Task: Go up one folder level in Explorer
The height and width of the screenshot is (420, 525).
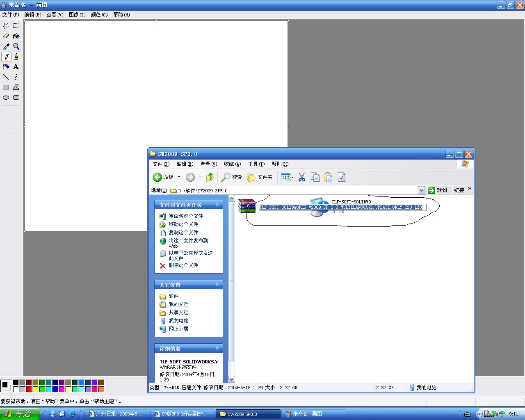Action: (x=210, y=177)
